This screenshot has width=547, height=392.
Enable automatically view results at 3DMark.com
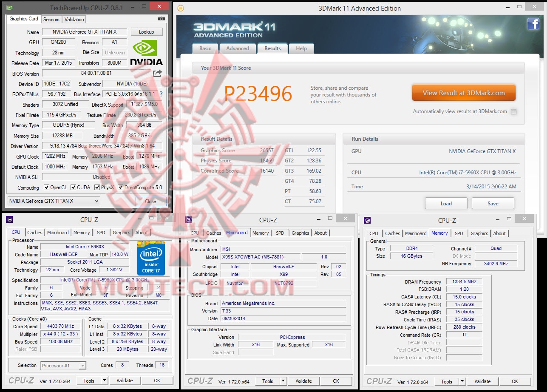pos(513,111)
